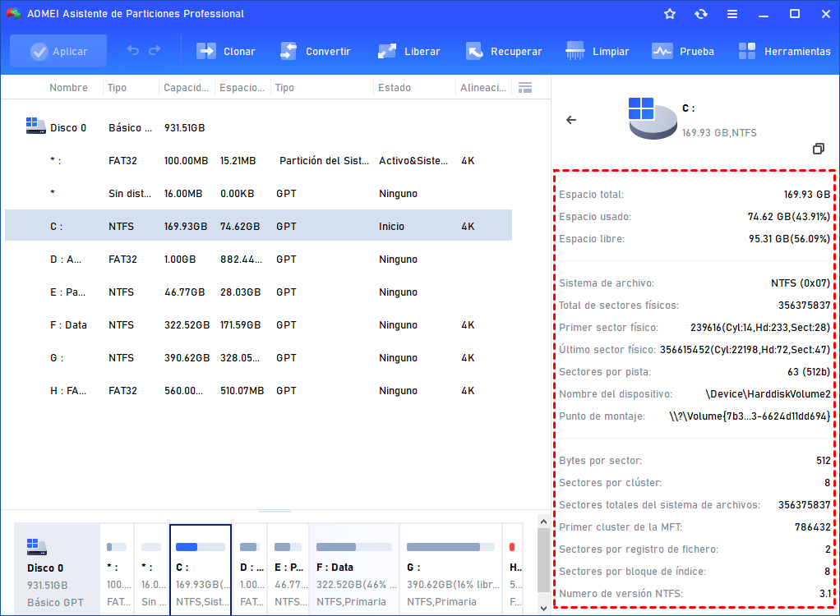
Task: Click the Clonar disk icon
Action: pyautogui.click(x=205, y=51)
